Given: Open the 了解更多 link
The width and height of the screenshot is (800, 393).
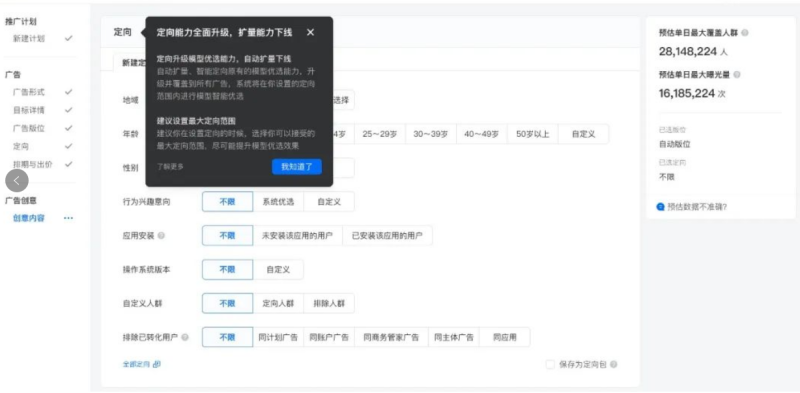Looking at the screenshot, I should pos(170,166).
